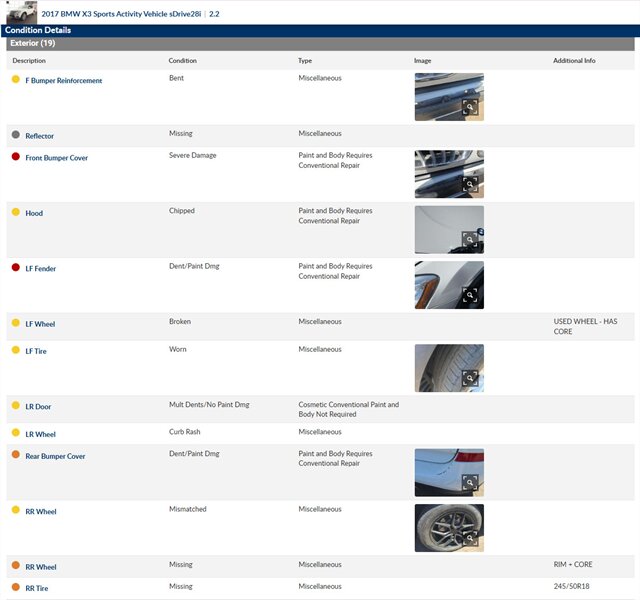
Task: Click the Condition Details header bar
Action: (36, 30)
